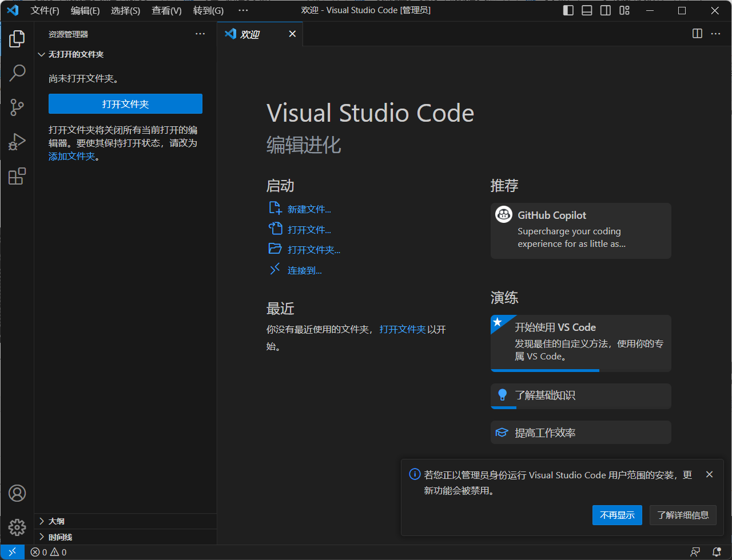Close the 欢迎 tab
This screenshot has height=560, width=732.
292,34
